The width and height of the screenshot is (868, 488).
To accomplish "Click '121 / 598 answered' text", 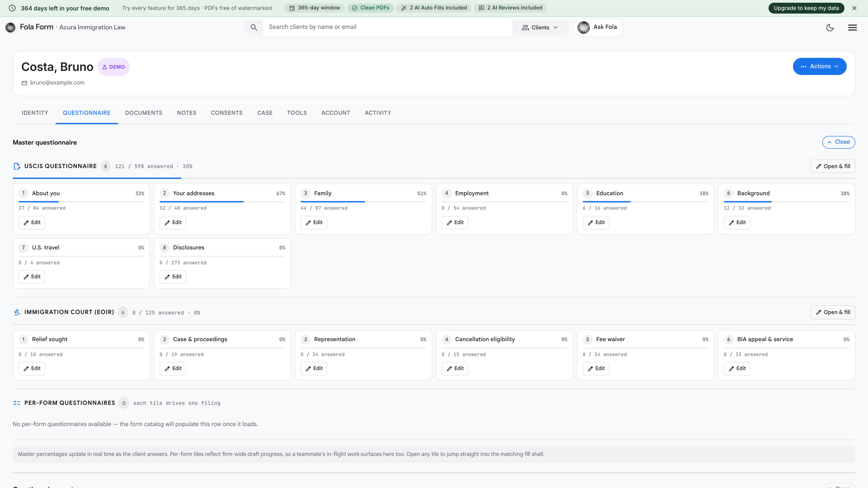I will click(x=144, y=166).
